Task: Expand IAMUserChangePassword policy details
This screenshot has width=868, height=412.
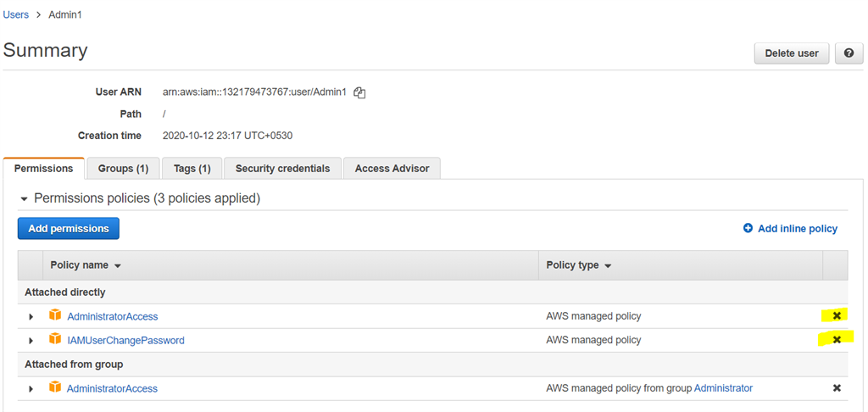Action: click(x=31, y=341)
